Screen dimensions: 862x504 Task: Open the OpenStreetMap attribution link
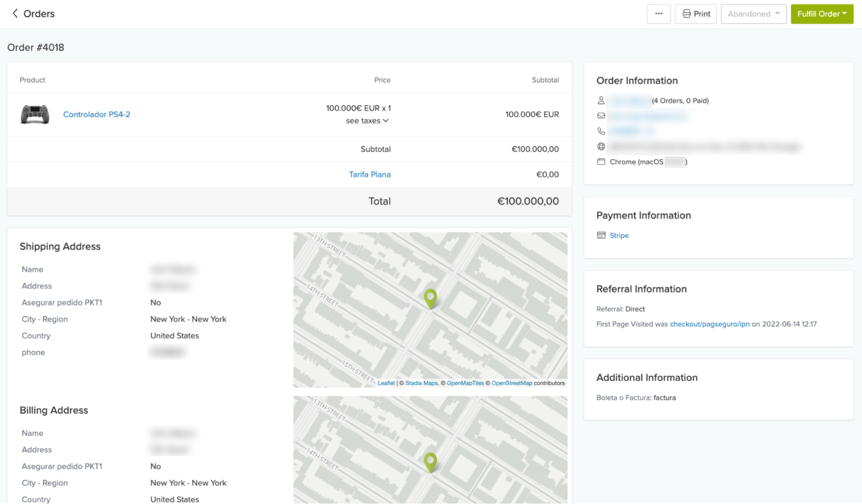coord(511,383)
